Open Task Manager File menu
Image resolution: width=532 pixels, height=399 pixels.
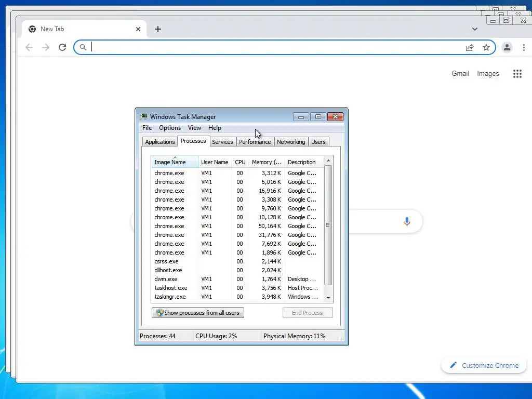[x=147, y=128]
